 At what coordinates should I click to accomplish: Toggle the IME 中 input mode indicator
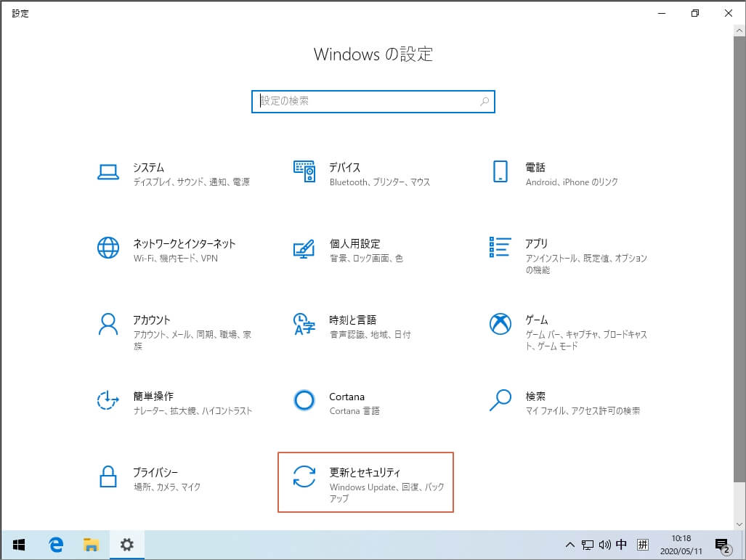pos(623,544)
